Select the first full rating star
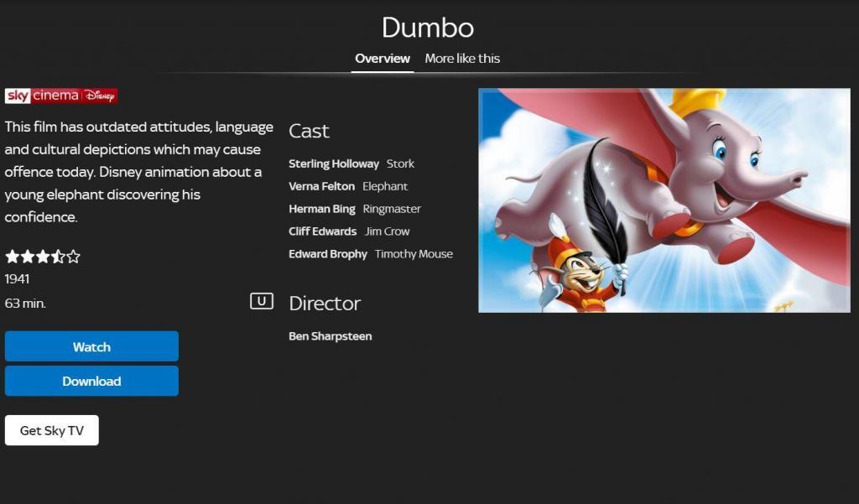This screenshot has width=859, height=504. [11, 257]
